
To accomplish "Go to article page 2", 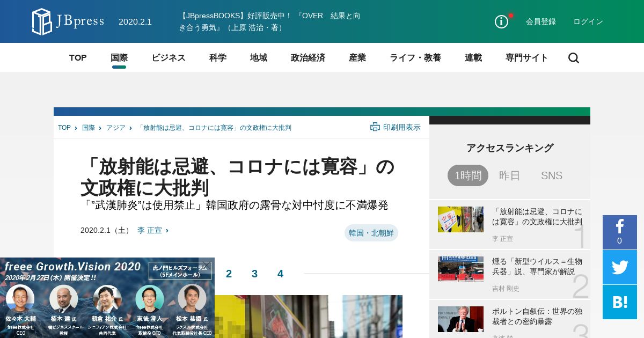I will 229,274.
